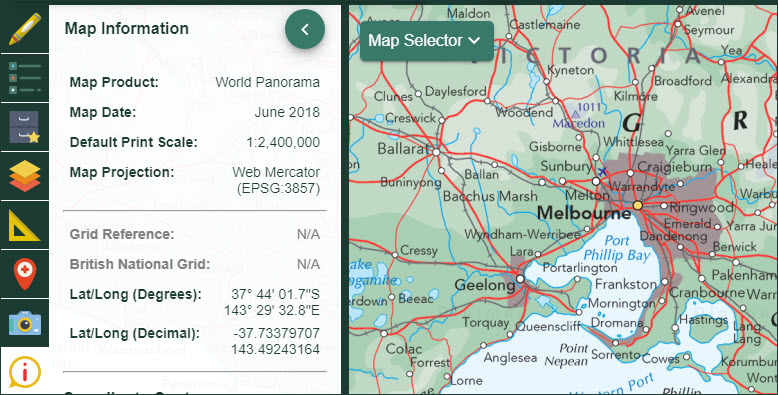Select the pencil drawing tool icon
Viewport: 778px width, 395px height.
point(24,28)
